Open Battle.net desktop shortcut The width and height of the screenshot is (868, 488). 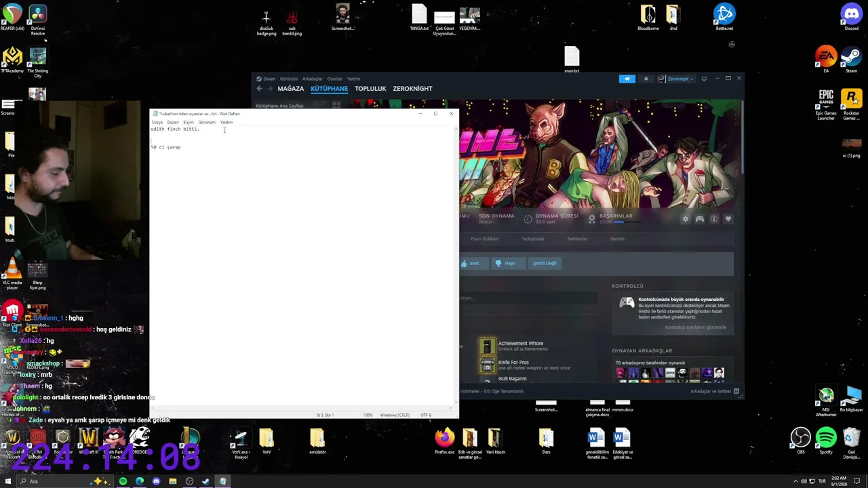724,18
